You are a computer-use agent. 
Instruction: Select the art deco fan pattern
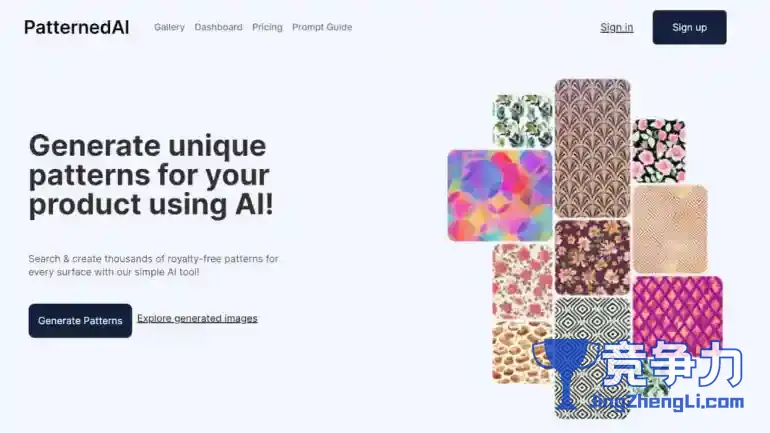point(593,148)
